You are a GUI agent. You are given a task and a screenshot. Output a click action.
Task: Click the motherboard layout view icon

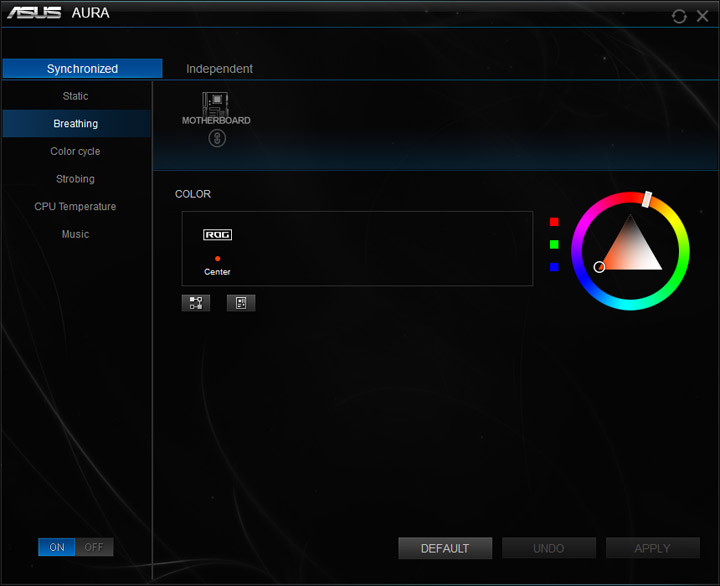(x=241, y=303)
